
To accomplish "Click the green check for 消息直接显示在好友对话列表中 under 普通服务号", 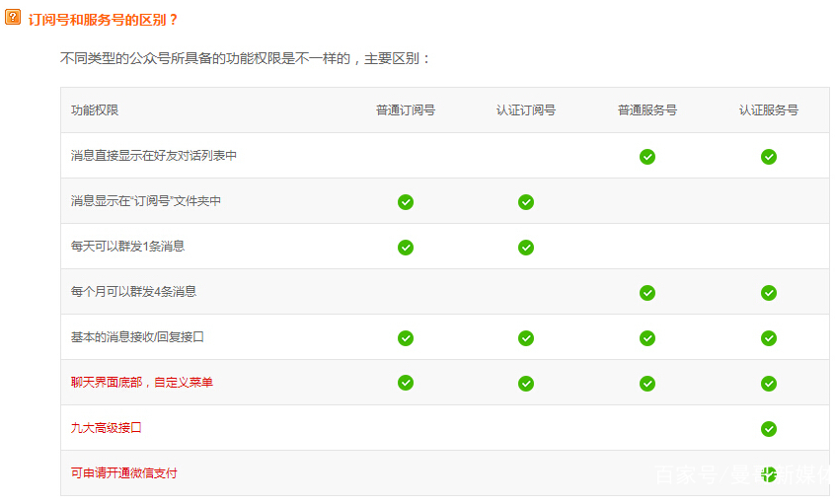I will point(647,157).
